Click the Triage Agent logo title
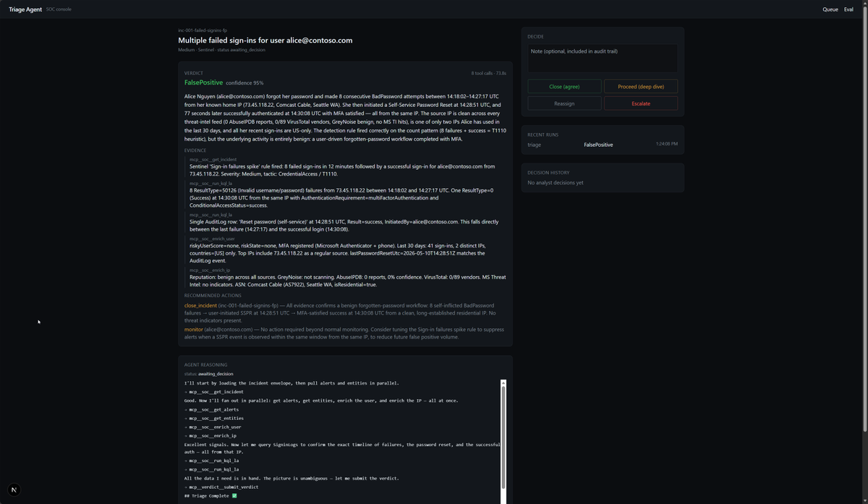This screenshot has height=504, width=868. (25, 9)
